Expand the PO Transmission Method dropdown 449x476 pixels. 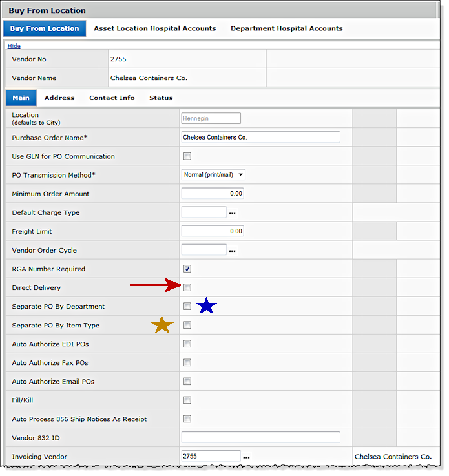[x=214, y=175]
